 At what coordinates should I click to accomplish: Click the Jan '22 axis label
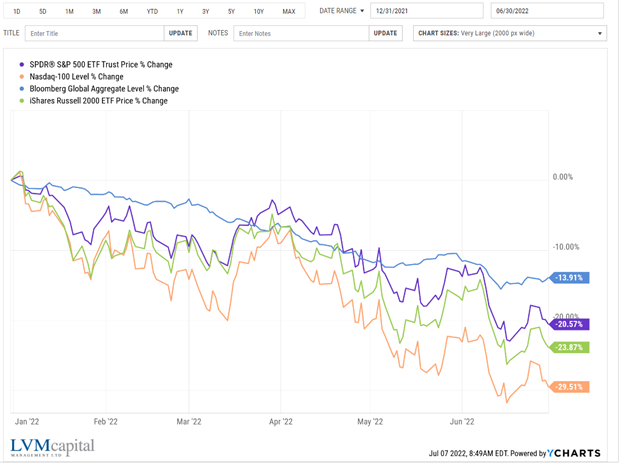[x=27, y=422]
